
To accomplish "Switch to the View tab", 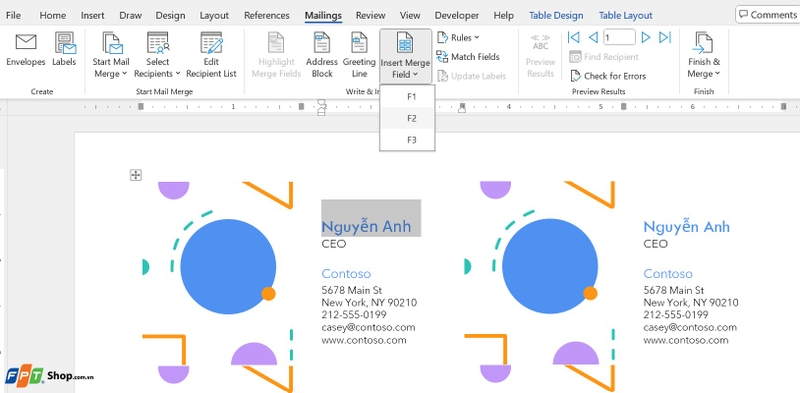I will pyautogui.click(x=410, y=15).
